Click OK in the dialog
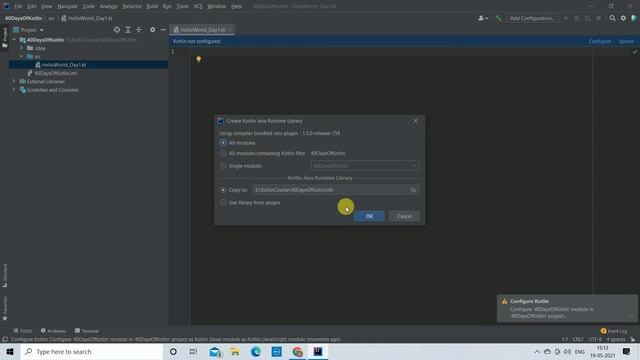This screenshot has height=360, width=640. [x=369, y=216]
